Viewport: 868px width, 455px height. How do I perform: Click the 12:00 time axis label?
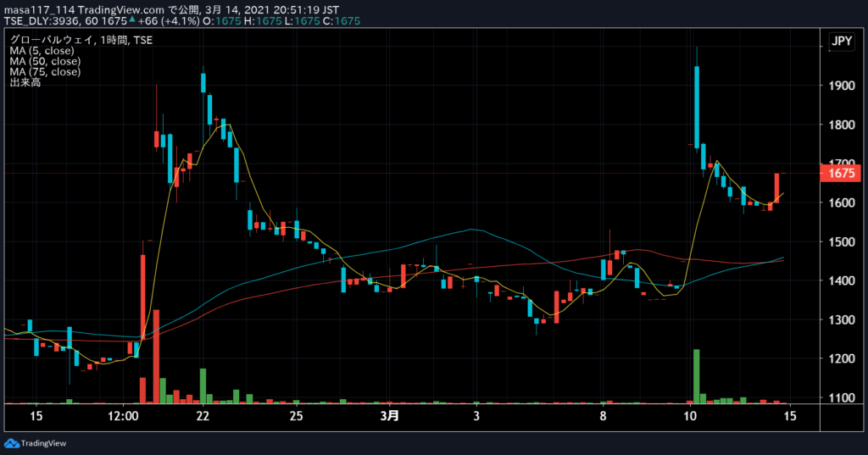[x=123, y=416]
